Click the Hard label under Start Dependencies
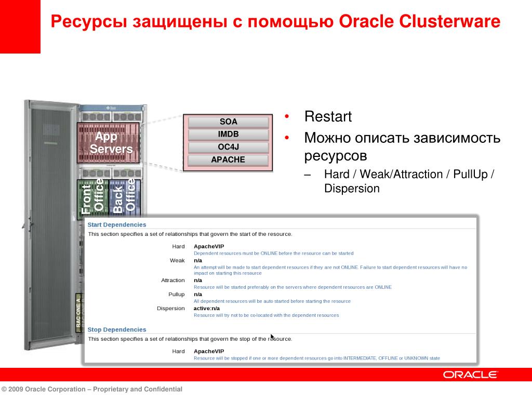 [x=179, y=246]
